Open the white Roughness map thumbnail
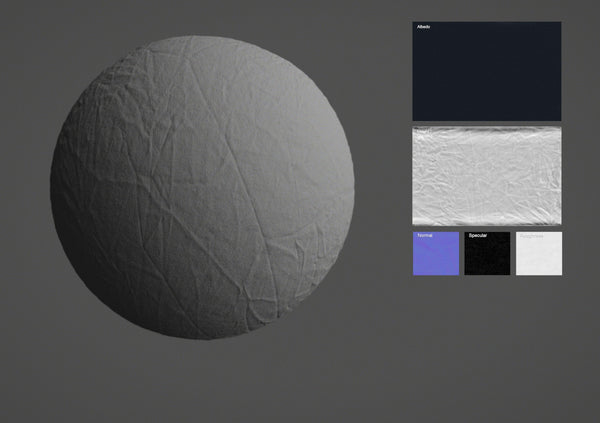600x423 pixels. [539, 256]
